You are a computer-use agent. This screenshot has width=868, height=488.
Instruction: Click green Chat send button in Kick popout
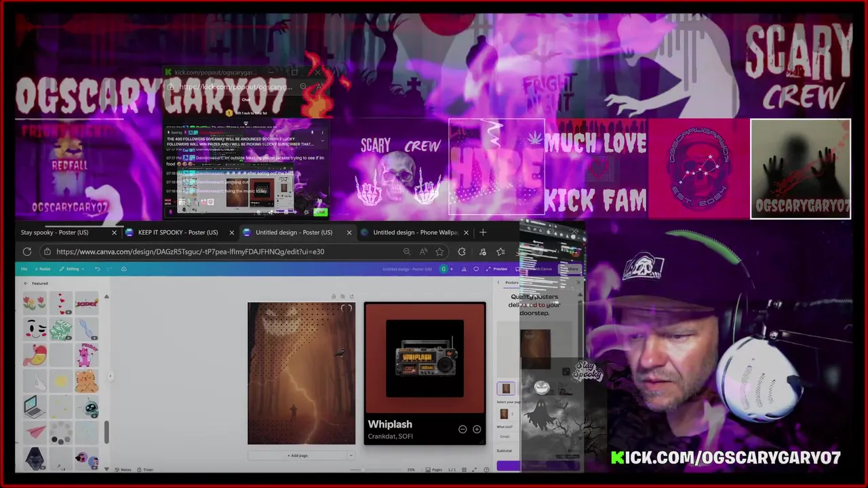(x=320, y=212)
